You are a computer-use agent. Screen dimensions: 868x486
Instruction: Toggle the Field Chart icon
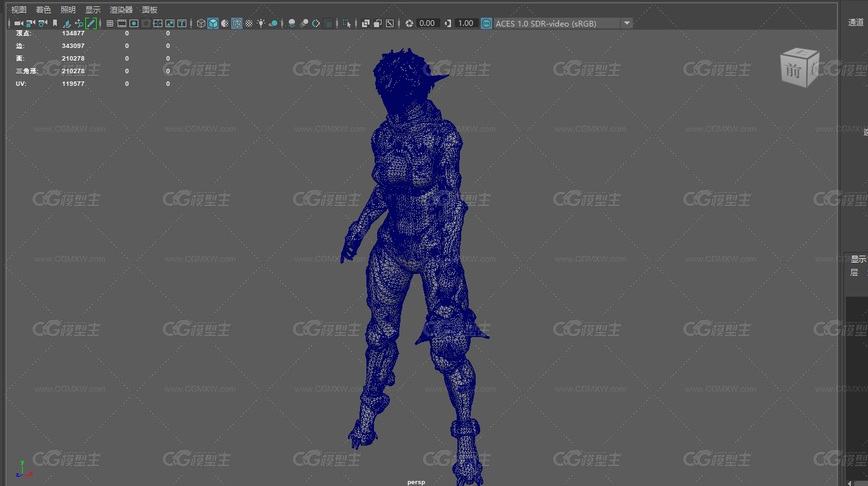(x=158, y=23)
